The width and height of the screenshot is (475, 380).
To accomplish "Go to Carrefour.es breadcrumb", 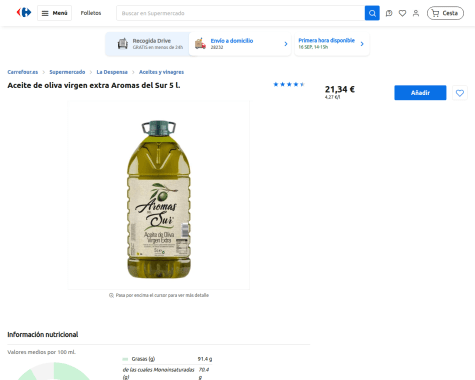I will [23, 72].
